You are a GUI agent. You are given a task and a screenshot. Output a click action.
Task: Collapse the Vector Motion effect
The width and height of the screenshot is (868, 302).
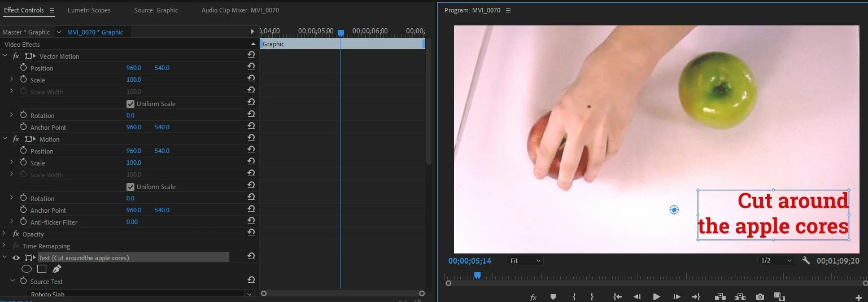pos(5,56)
